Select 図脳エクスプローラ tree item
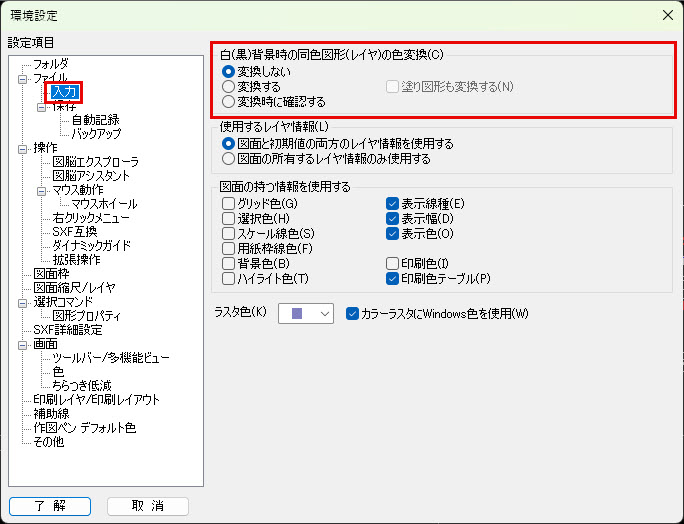Screen dimensions: 684x524 [95, 162]
